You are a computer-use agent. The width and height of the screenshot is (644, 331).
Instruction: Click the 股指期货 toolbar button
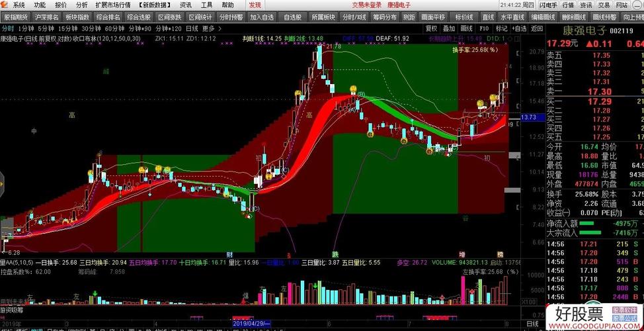coord(16,17)
